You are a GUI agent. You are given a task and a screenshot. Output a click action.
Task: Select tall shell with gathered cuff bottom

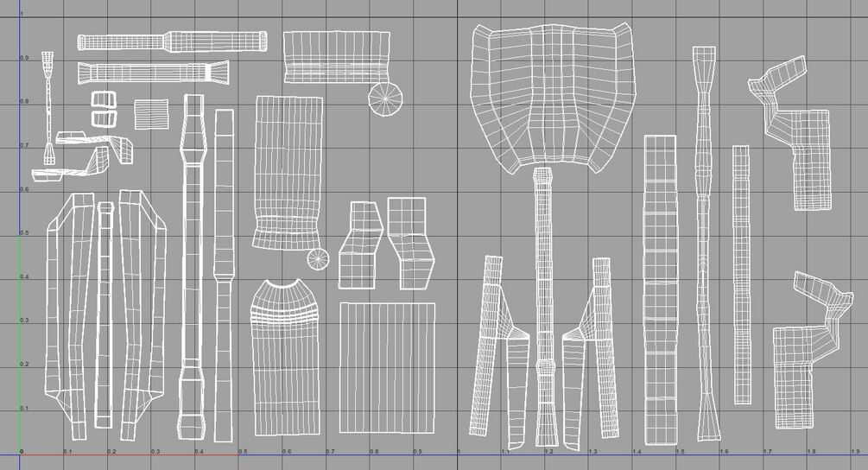click(288, 173)
